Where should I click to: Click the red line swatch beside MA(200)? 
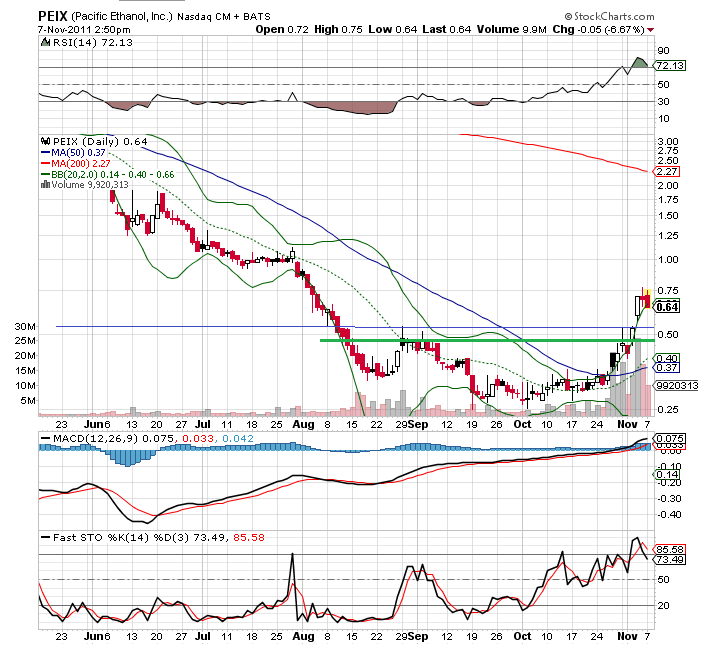click(45, 163)
